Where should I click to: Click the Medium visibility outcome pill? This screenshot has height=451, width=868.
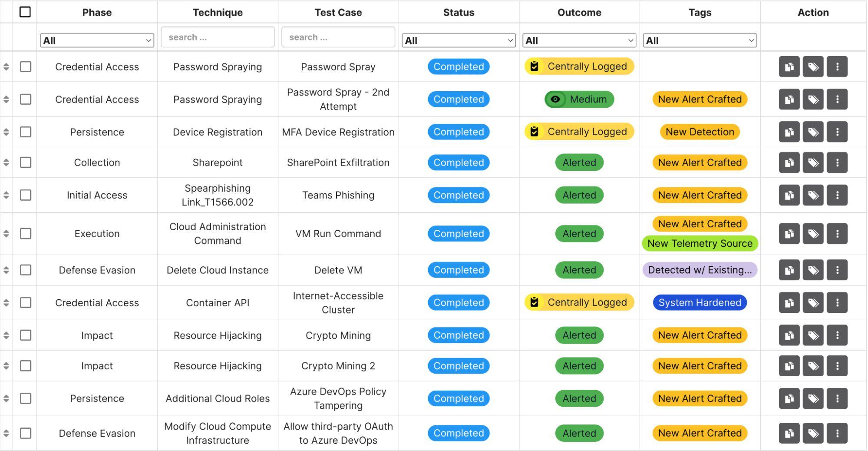pyautogui.click(x=579, y=99)
